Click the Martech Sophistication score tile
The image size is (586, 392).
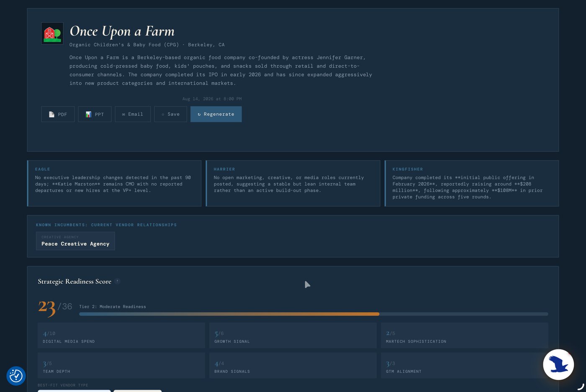tap(465, 336)
